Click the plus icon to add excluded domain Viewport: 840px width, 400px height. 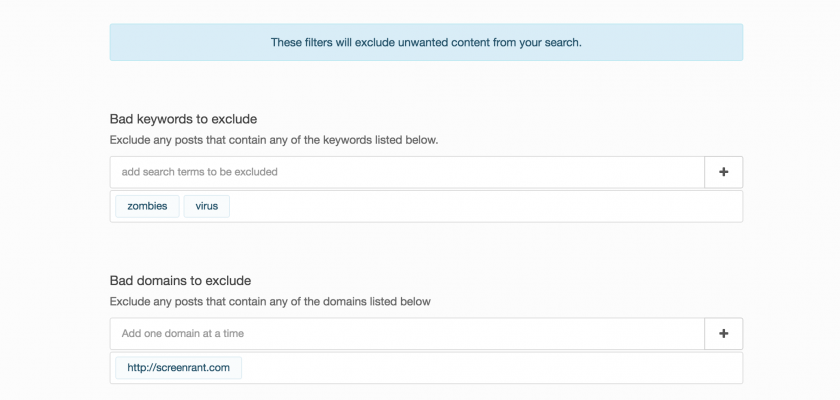(x=723, y=334)
